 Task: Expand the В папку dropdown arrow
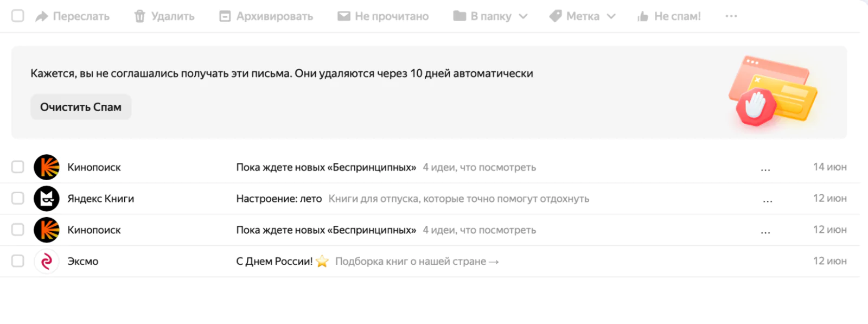(523, 16)
